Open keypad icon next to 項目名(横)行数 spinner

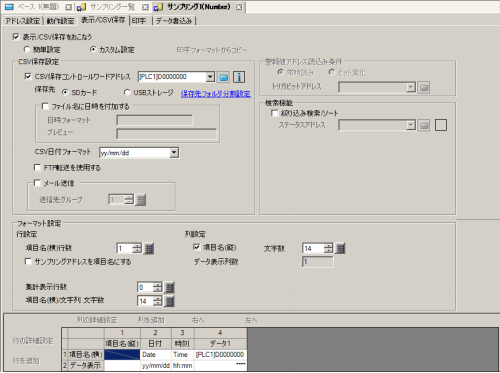coord(149,248)
